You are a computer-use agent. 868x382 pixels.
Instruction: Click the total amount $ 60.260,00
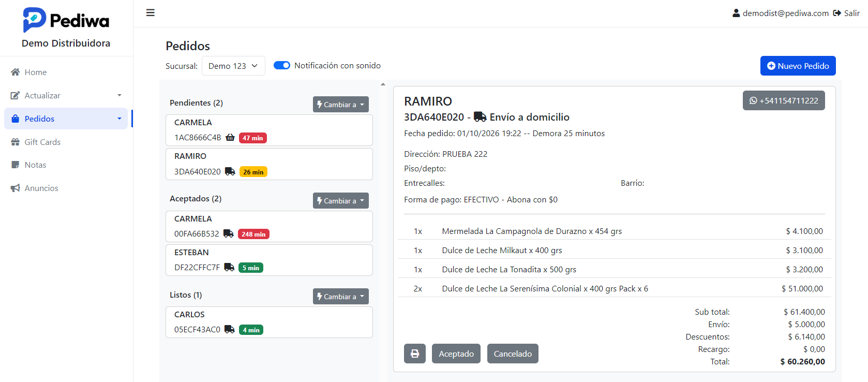[802, 362]
